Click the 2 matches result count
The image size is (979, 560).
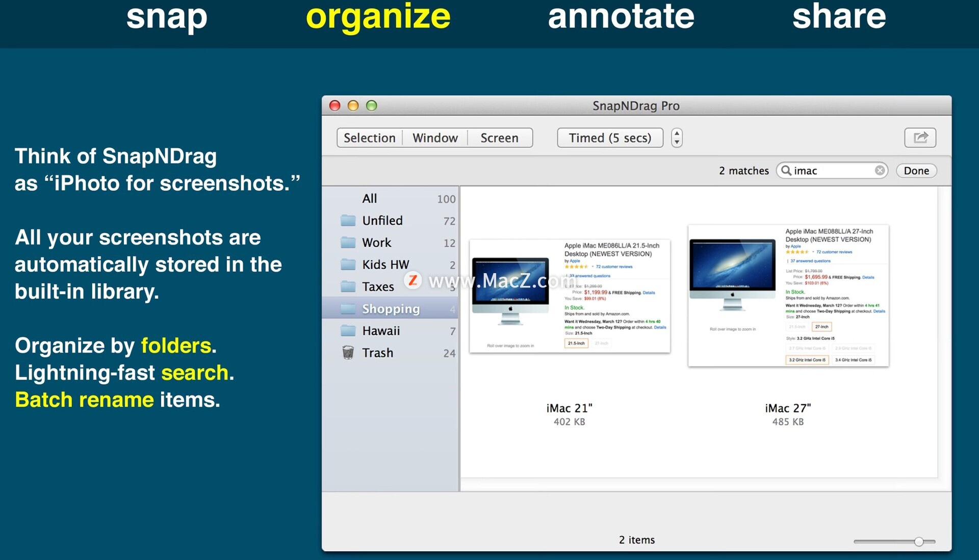point(744,171)
